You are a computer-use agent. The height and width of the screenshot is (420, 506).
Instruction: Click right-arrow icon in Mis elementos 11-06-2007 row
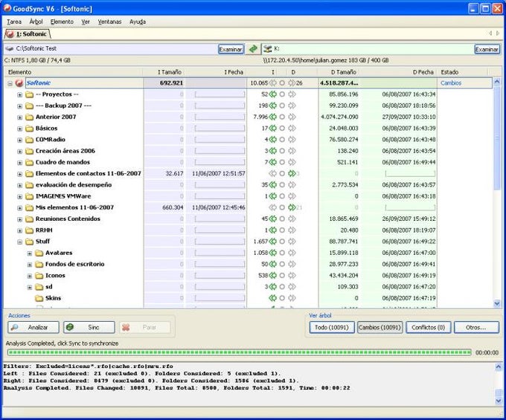click(x=292, y=207)
